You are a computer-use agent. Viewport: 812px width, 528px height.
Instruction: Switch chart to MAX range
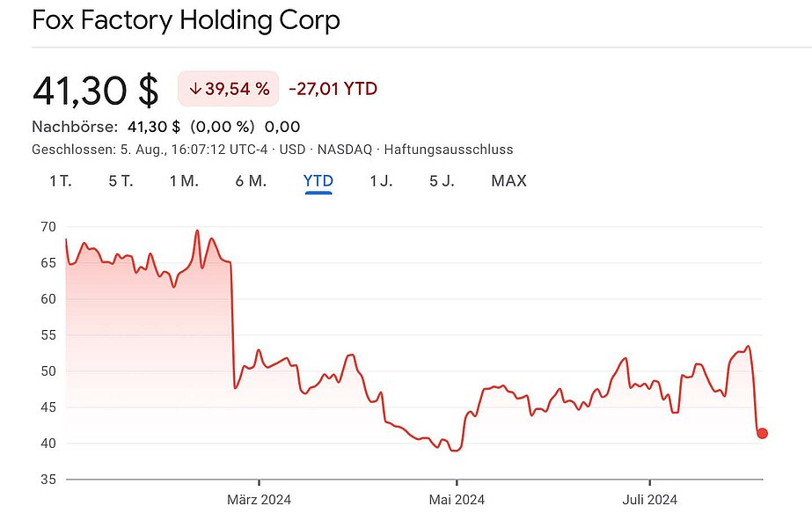click(x=508, y=181)
